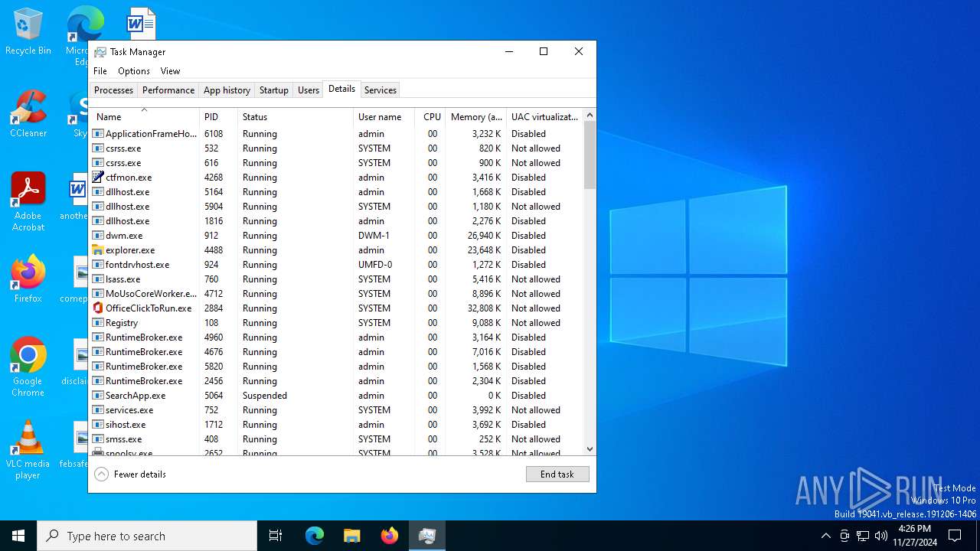Image resolution: width=980 pixels, height=551 pixels.
Task: Click the ctfmon.exe process icon
Action: coord(98,178)
